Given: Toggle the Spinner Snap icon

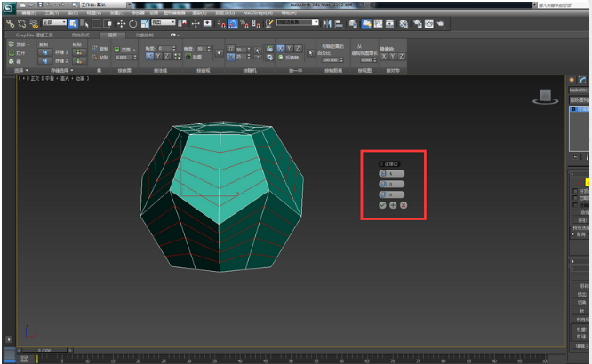Looking at the screenshot, I should pos(256,24).
